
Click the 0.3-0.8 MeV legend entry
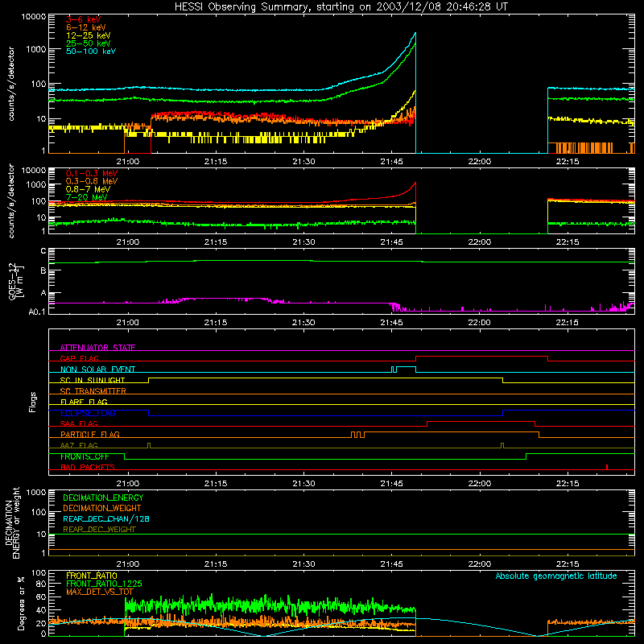tap(92, 181)
